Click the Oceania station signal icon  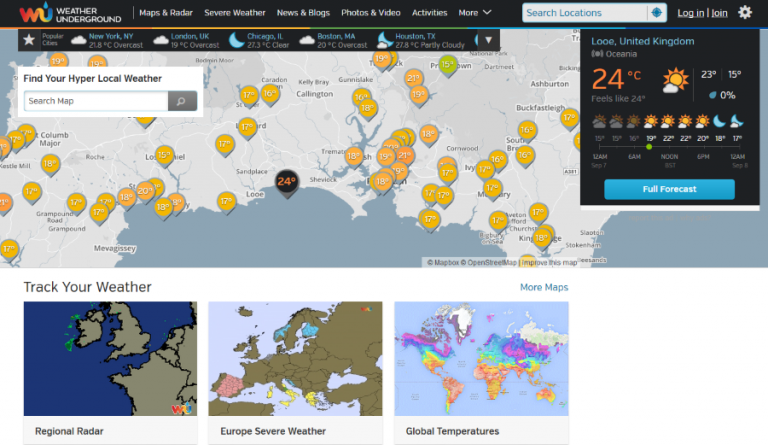point(599,53)
